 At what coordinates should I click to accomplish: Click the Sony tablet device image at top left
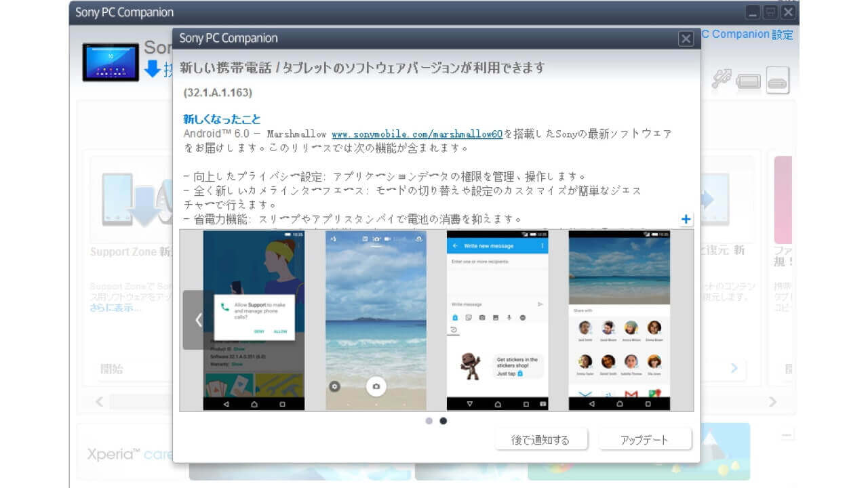[x=111, y=62]
